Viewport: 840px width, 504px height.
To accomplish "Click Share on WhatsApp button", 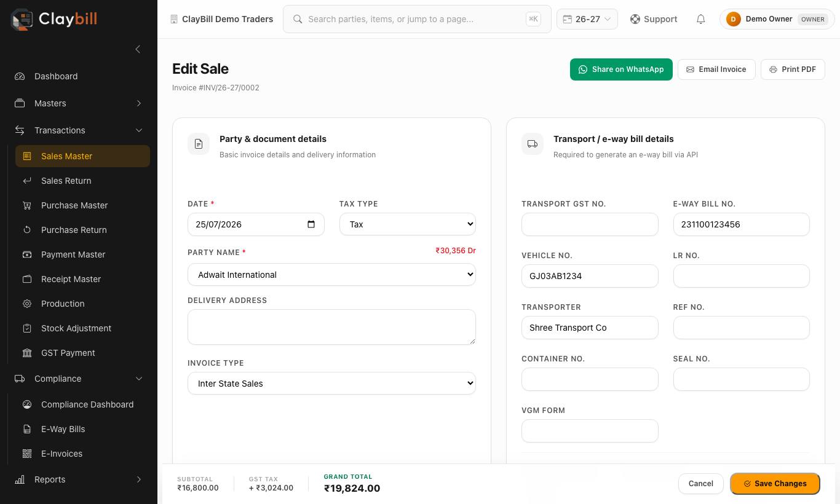I will click(621, 69).
